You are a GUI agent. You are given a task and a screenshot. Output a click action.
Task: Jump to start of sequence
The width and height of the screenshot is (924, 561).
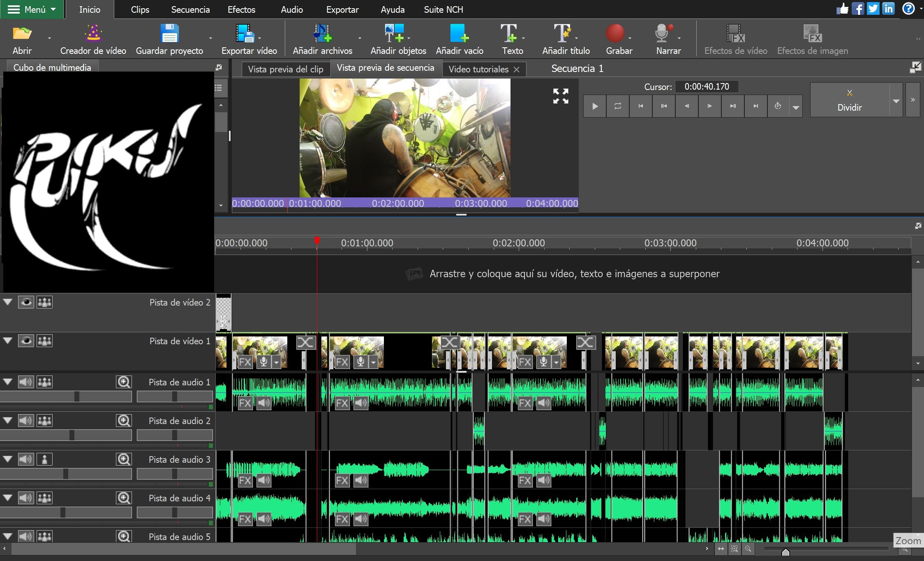click(x=641, y=106)
